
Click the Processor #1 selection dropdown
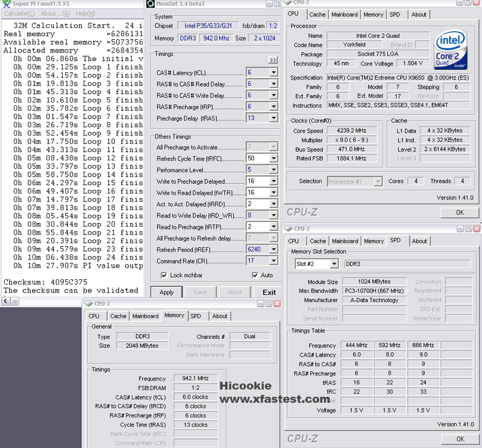[355, 181]
